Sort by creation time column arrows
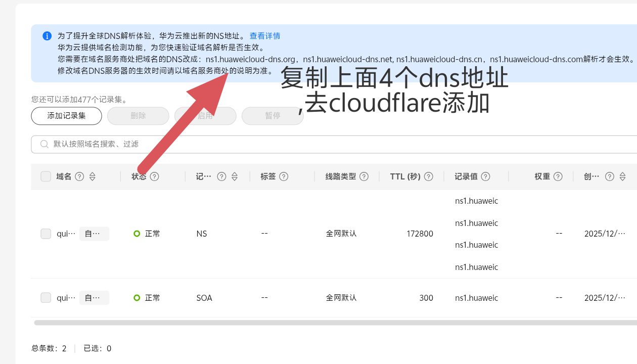The height and width of the screenshot is (364, 637). coord(622,176)
